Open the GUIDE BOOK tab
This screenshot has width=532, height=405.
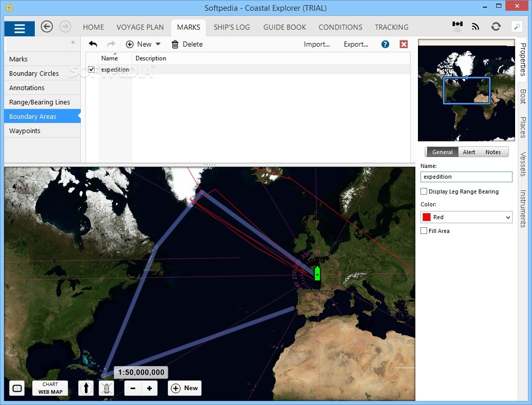(284, 27)
